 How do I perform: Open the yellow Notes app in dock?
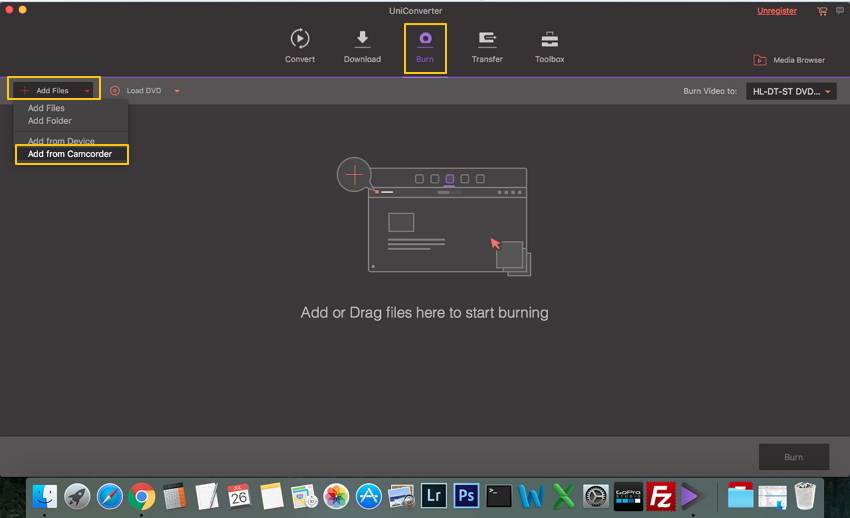coord(271,496)
